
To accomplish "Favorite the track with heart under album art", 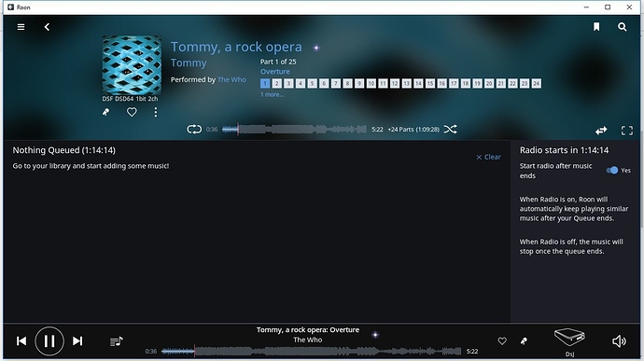I will click(132, 112).
